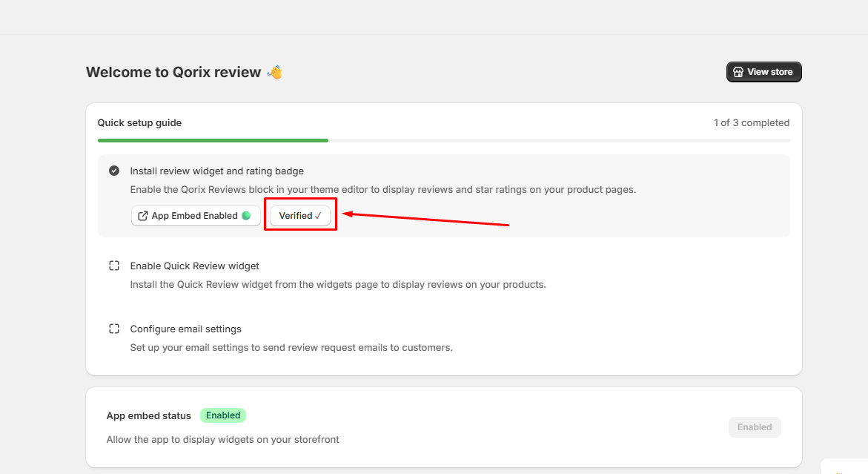Click the external link icon on App Embed
868x474 pixels.
[x=143, y=216]
